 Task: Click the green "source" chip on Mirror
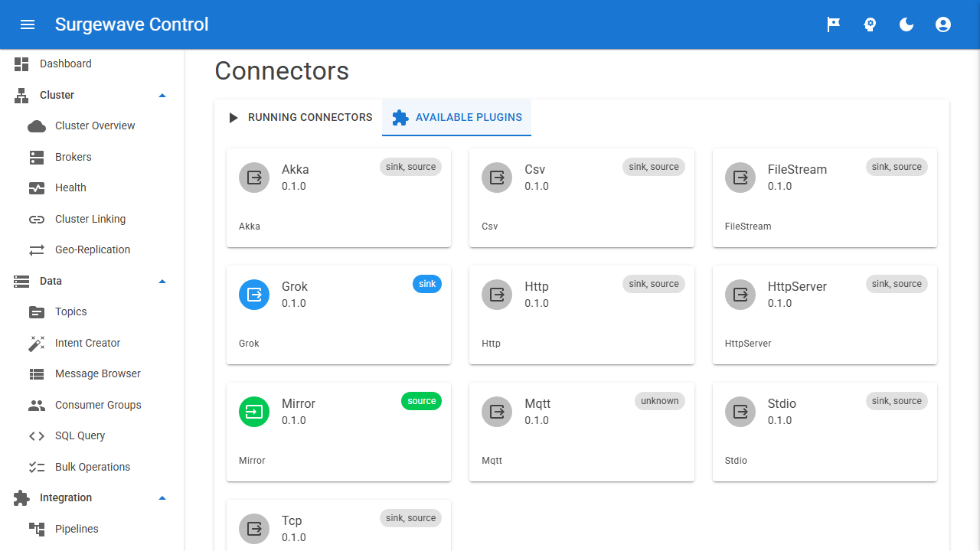click(421, 401)
